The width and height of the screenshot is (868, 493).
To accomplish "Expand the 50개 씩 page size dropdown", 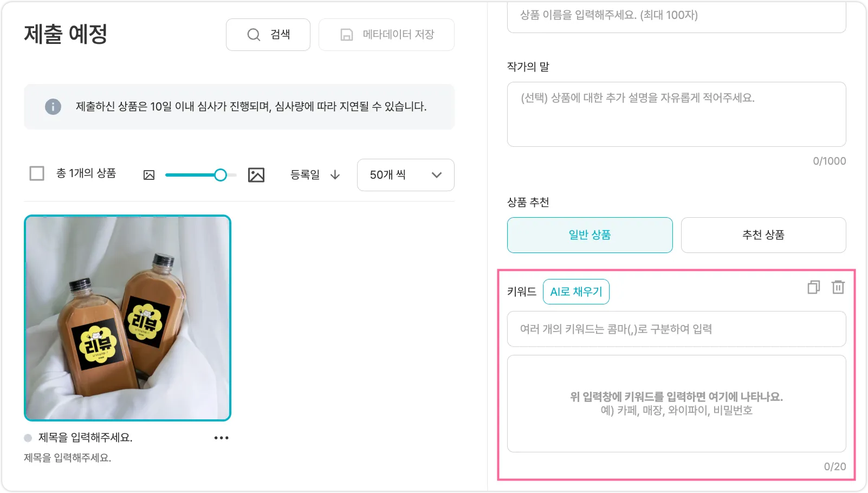I will click(x=405, y=175).
